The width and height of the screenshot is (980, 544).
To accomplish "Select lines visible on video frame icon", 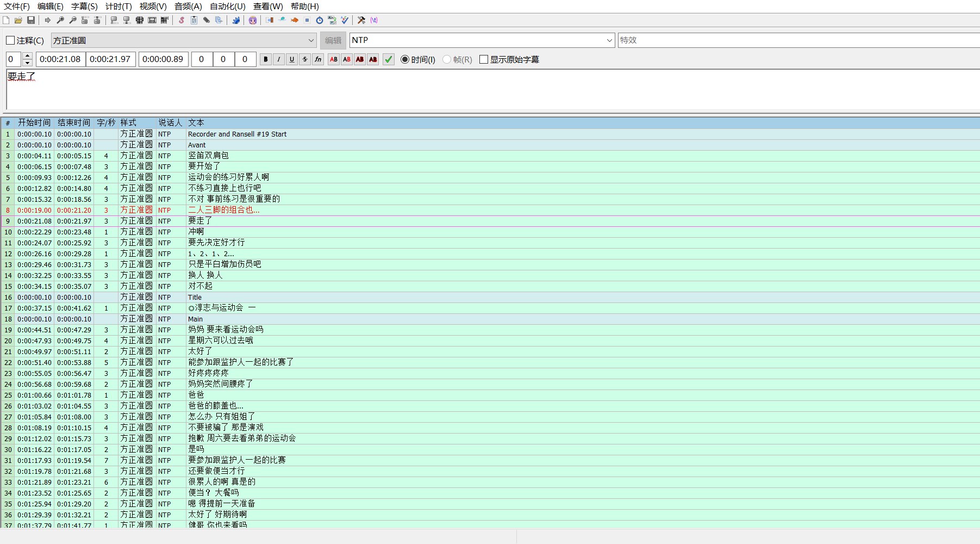I will pyautogui.click(x=140, y=20).
